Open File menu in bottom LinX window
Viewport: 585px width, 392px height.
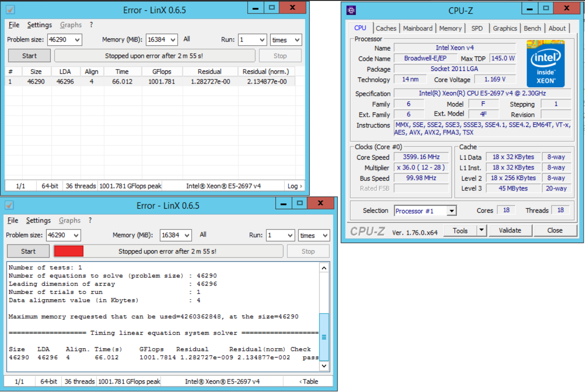tap(13, 220)
